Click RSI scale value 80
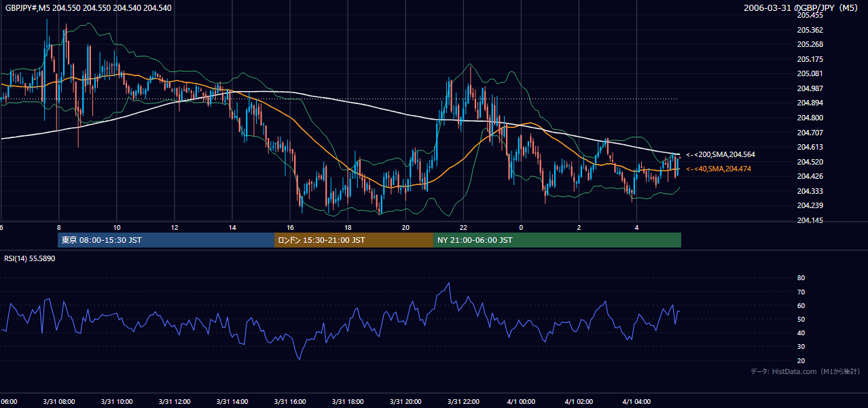 click(801, 278)
